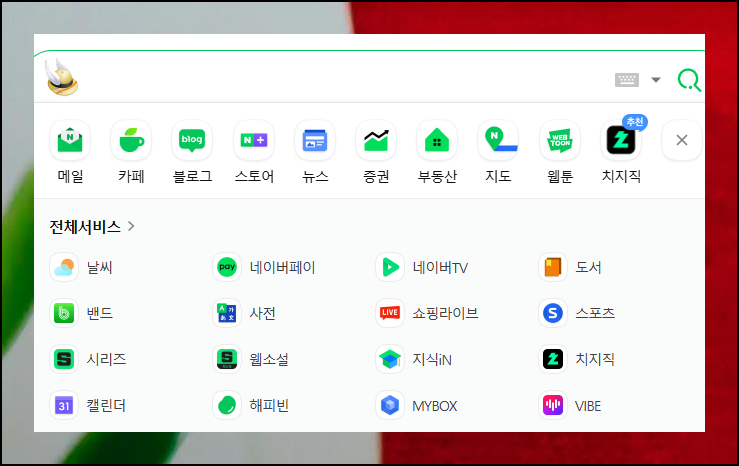Open the 밴드 text link
The height and width of the screenshot is (466, 739).
[99, 313]
